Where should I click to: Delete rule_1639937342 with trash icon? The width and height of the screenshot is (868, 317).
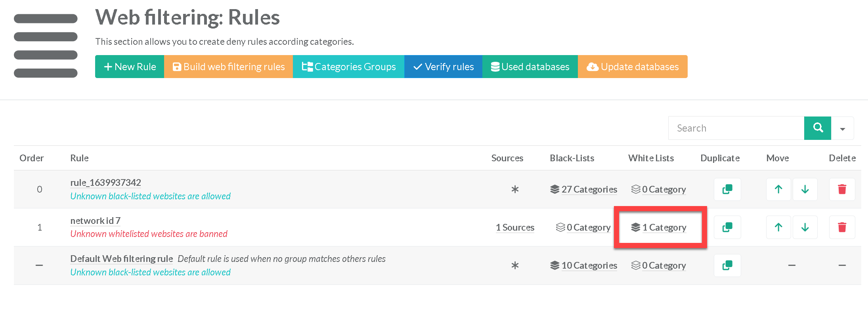point(842,189)
